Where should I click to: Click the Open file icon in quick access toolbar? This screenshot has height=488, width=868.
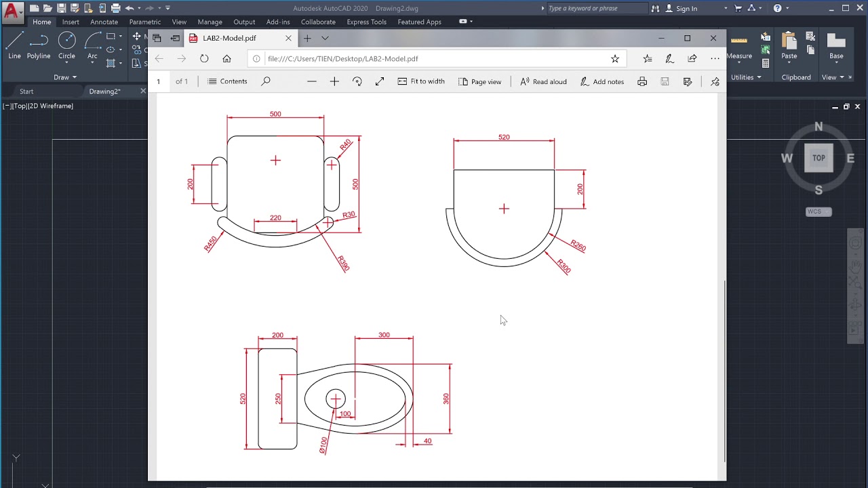(x=47, y=8)
